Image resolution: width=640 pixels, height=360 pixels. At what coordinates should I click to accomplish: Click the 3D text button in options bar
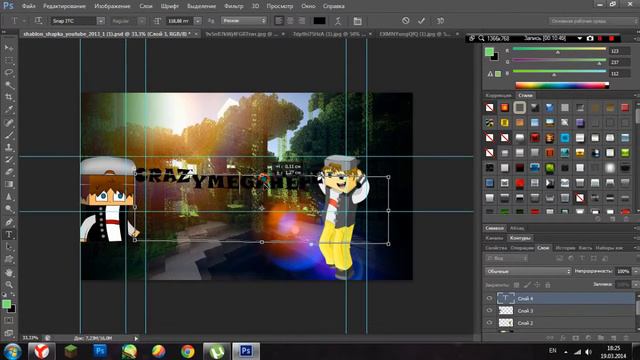coord(440,20)
